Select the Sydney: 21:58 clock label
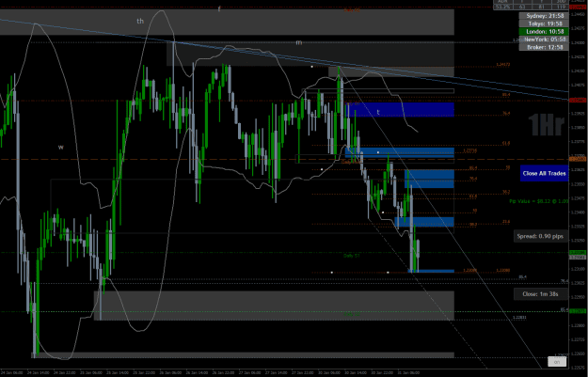Image resolution: width=588 pixels, height=377 pixels. click(x=544, y=16)
